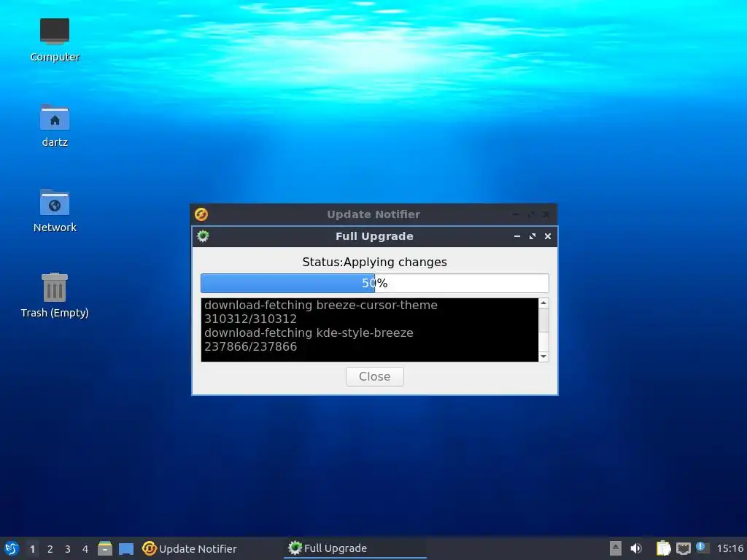
Task: Click the 50% progress bar
Action: [374, 284]
